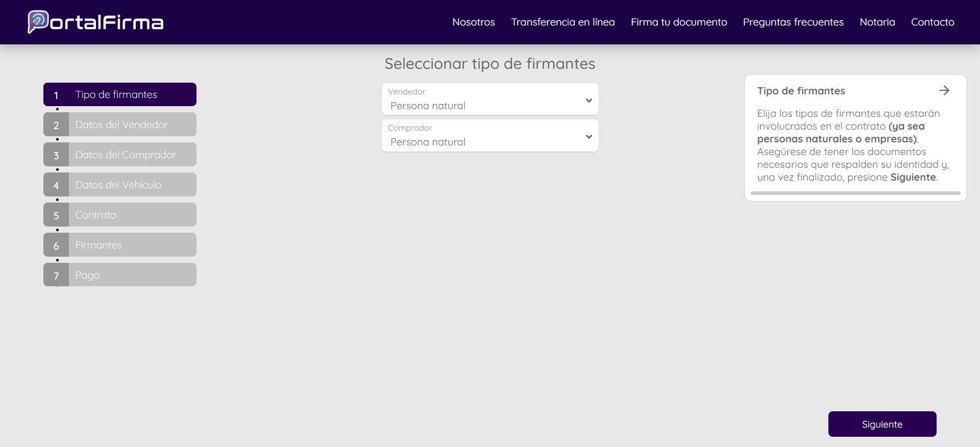Open the Nosotros menu item

point(473,22)
